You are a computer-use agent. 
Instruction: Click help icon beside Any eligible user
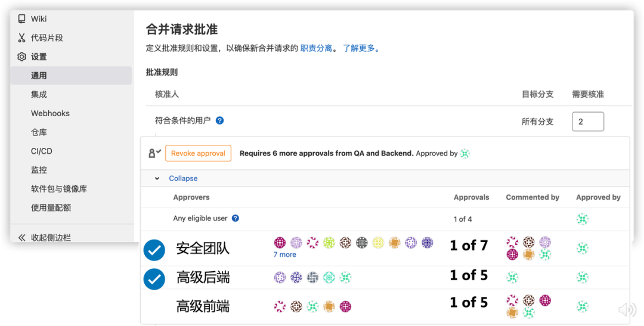236,218
